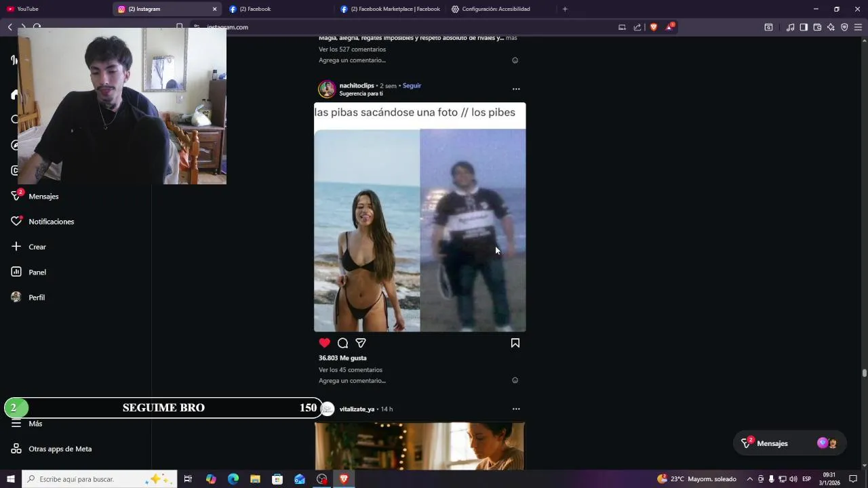Add a comment on the top post
Screen dimensions: 868x488
(352, 60)
